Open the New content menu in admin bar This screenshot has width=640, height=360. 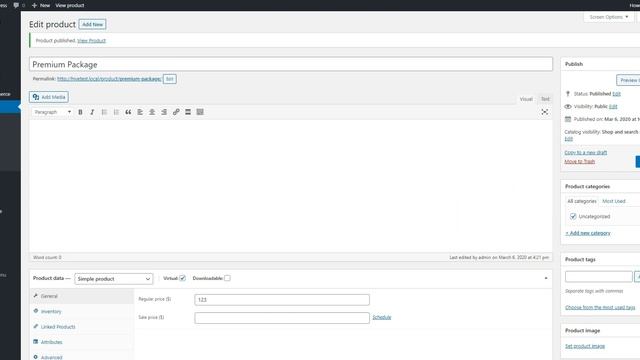(x=41, y=5)
